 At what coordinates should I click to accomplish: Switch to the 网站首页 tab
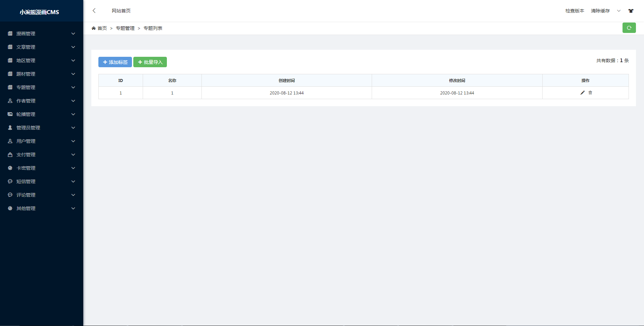[x=121, y=11]
